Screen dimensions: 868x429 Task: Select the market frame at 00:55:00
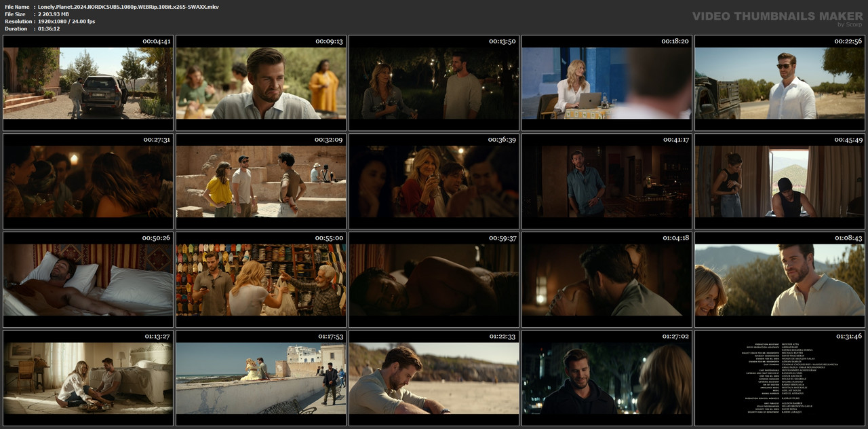click(x=261, y=280)
